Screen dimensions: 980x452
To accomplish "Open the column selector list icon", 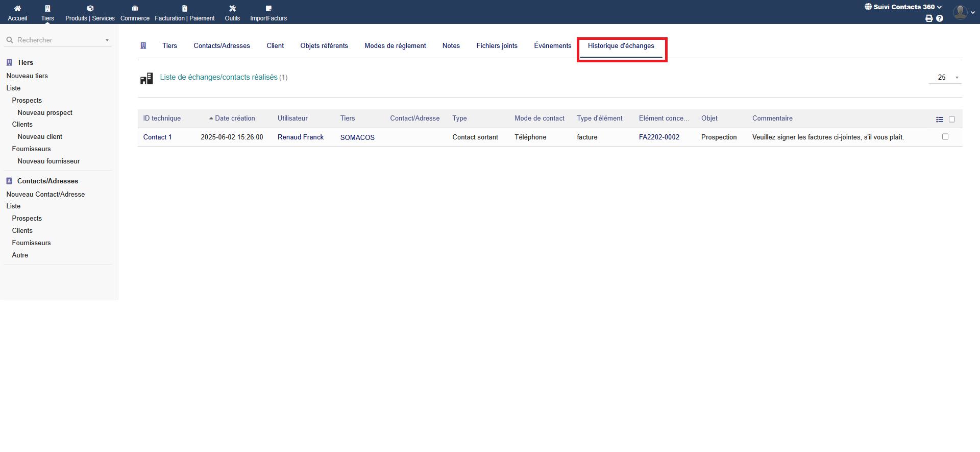I will [940, 120].
